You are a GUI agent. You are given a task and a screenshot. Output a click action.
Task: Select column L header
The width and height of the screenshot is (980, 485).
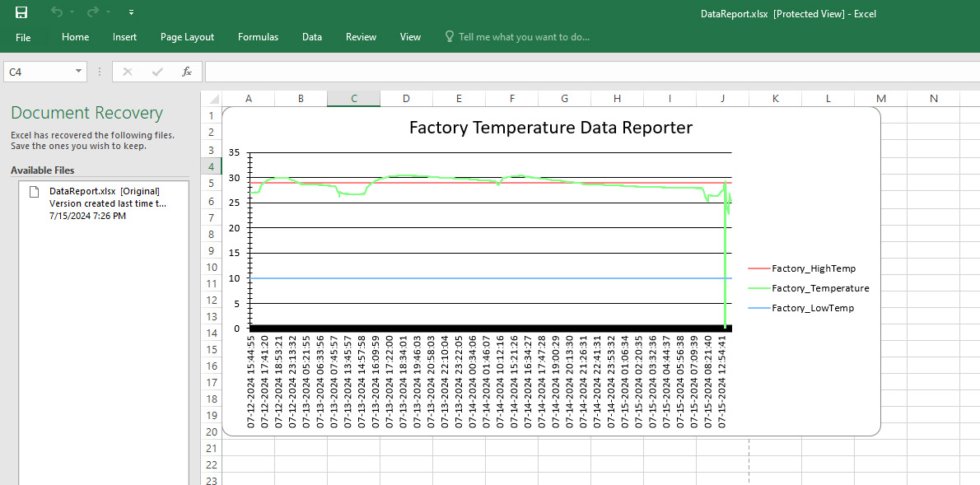(828, 99)
